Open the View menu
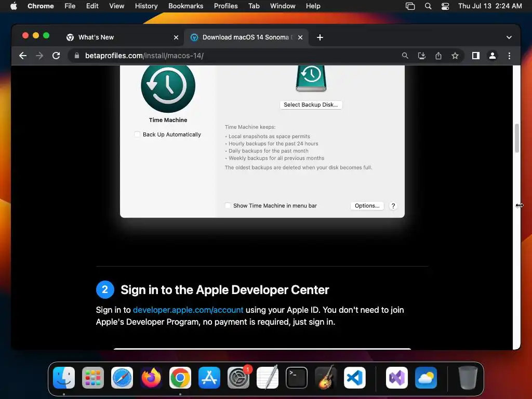Screen dimensions: 532x399 pos(116,6)
